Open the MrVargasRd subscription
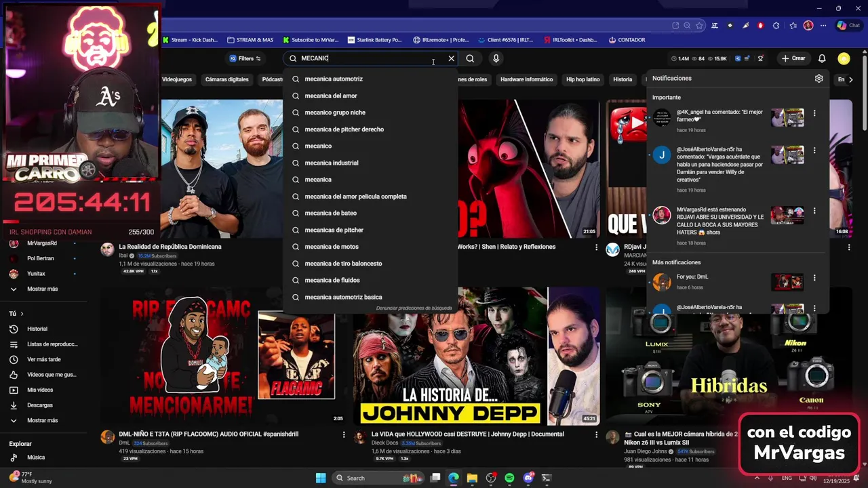This screenshot has width=868, height=488. [43, 243]
